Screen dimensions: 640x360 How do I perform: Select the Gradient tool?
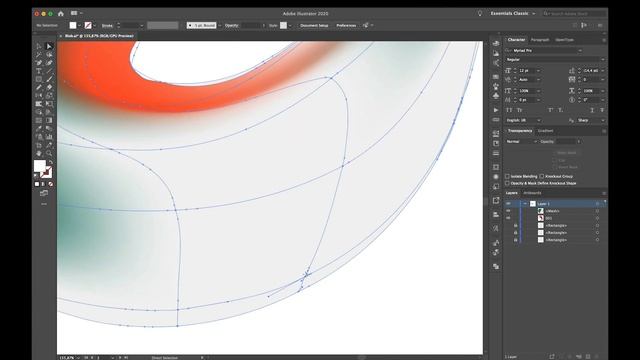tap(49, 120)
